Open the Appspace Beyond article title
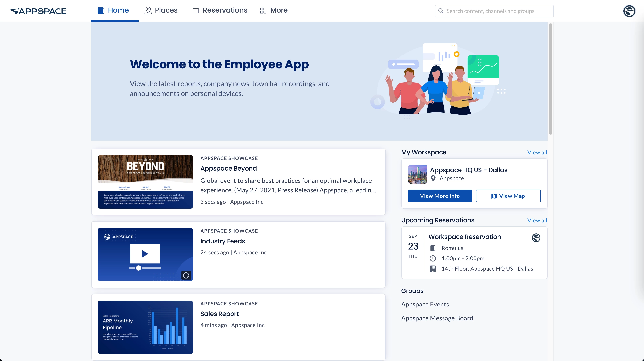The height and width of the screenshot is (361, 644). (229, 168)
